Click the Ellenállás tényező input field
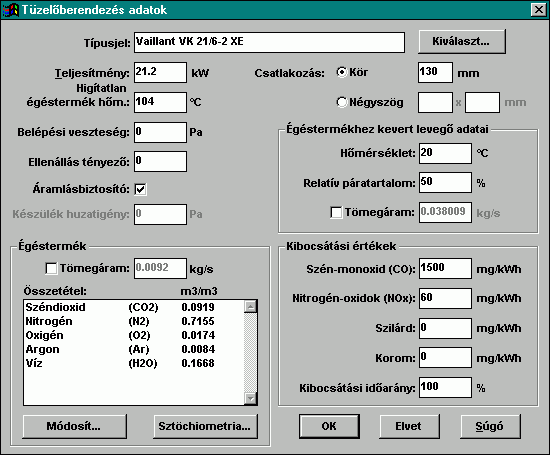Viewport: 550px width, 455px height. 160,161
